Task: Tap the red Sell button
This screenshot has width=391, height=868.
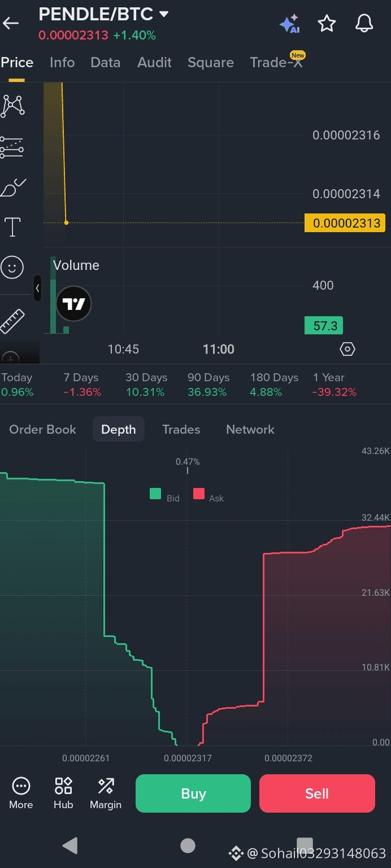Action: pyautogui.click(x=317, y=793)
